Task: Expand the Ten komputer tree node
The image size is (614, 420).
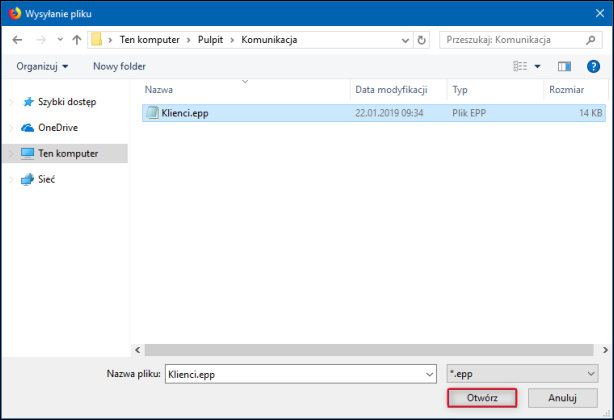Action: pyautogui.click(x=11, y=154)
